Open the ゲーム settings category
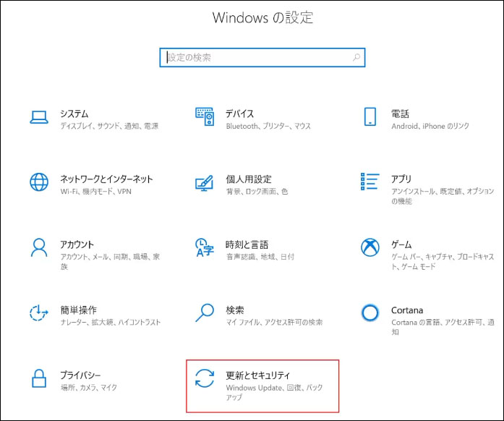 click(401, 244)
